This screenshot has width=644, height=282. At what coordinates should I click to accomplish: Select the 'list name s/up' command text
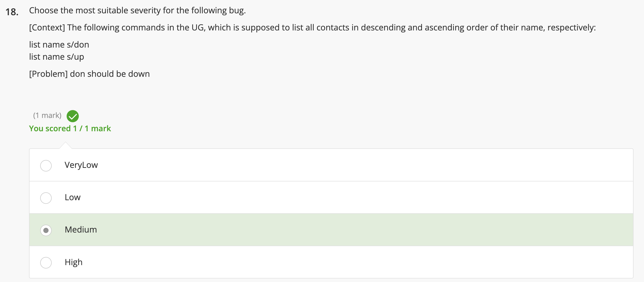(56, 57)
